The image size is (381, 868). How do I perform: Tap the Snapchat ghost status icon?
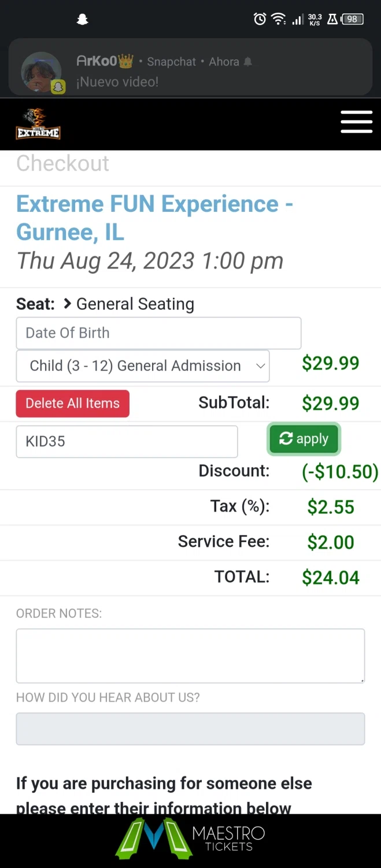pos(82,20)
